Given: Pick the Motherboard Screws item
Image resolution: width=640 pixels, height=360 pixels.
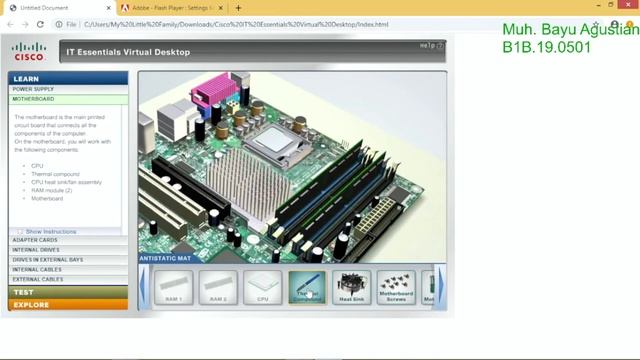Looking at the screenshot, I should coord(396,287).
